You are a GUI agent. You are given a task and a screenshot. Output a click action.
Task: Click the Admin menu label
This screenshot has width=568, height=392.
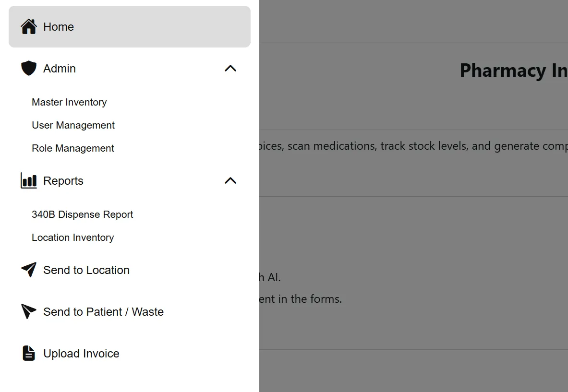point(60,69)
